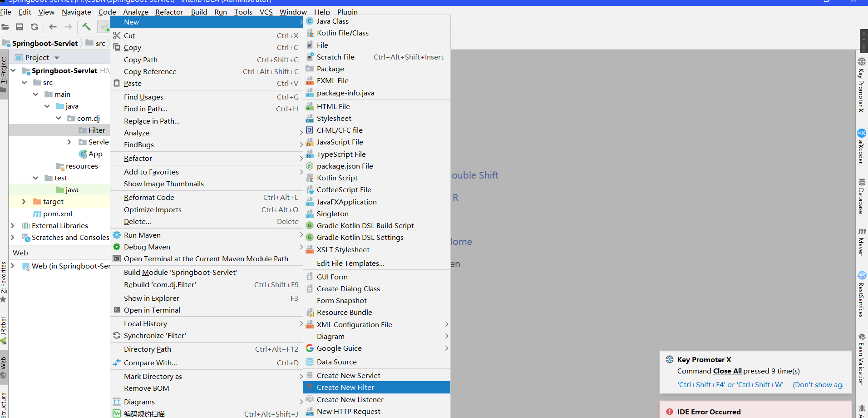Choose Mark Directory as submenu
The height and width of the screenshot is (418, 868).
tap(207, 376)
